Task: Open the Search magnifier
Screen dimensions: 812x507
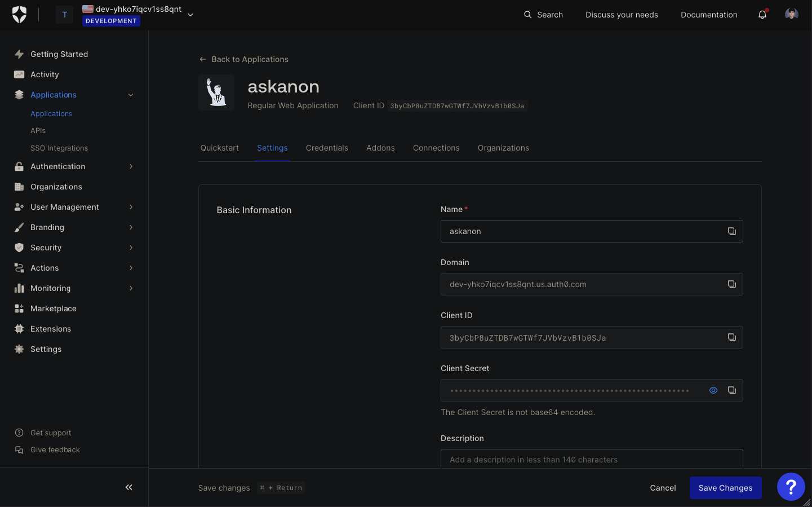Action: [x=527, y=15]
